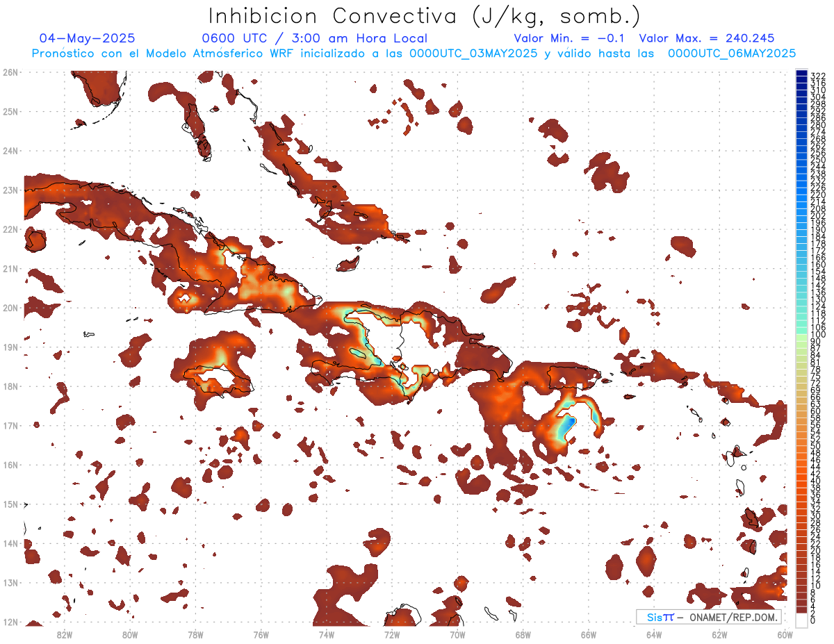
Task: Click the colorbar value label '60'
Action: pos(816,411)
